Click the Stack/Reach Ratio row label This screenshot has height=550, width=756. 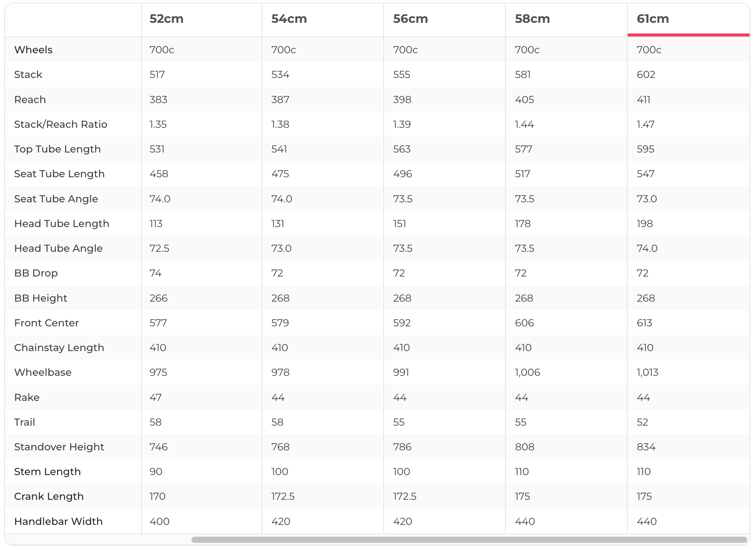click(61, 124)
